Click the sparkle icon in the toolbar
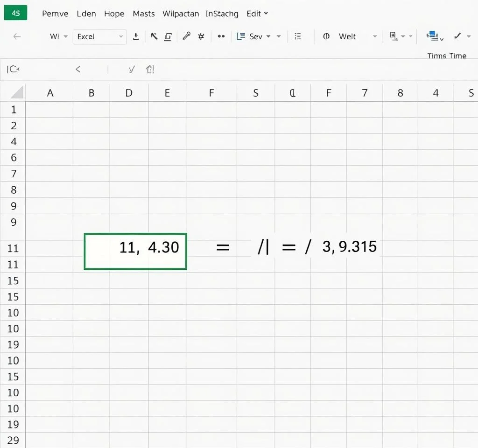The height and width of the screenshot is (448, 478). pyautogui.click(x=201, y=36)
